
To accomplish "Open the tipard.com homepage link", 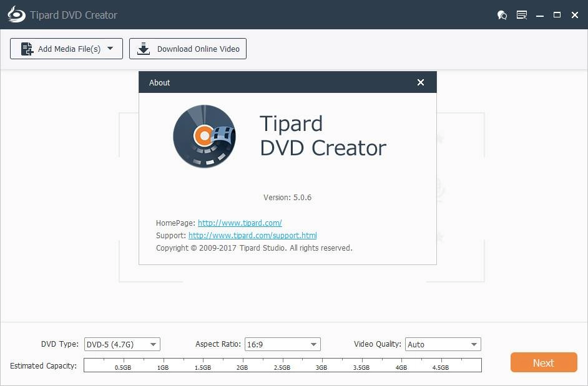I will [240, 223].
